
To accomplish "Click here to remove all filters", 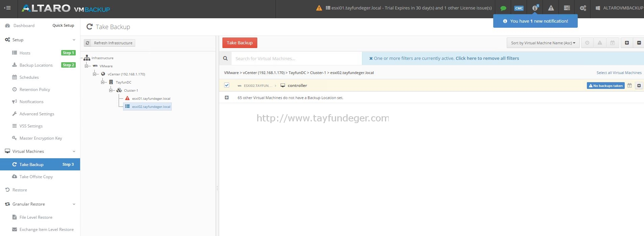I will pyautogui.click(x=487, y=58).
